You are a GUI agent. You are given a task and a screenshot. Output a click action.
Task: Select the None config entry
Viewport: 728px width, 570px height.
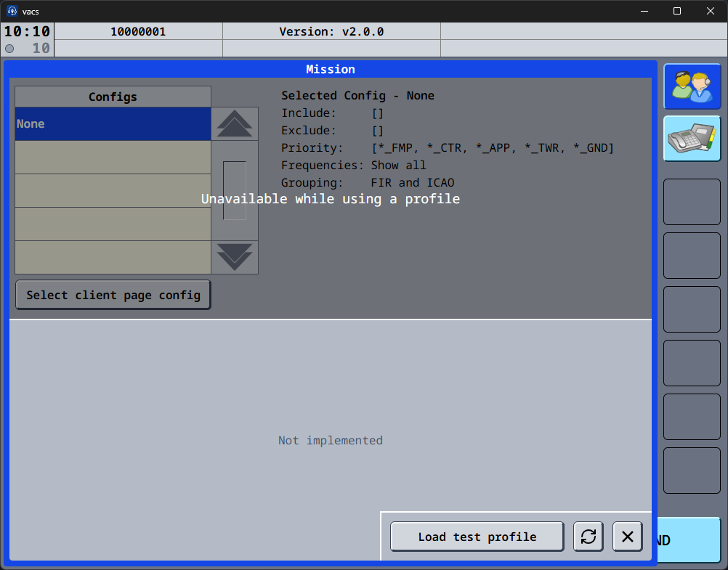pos(113,124)
